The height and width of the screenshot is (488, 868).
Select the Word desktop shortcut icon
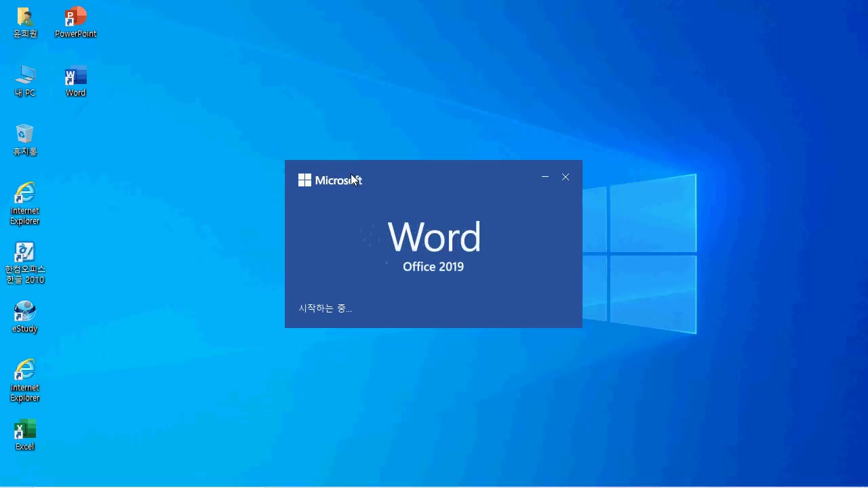pyautogui.click(x=75, y=77)
